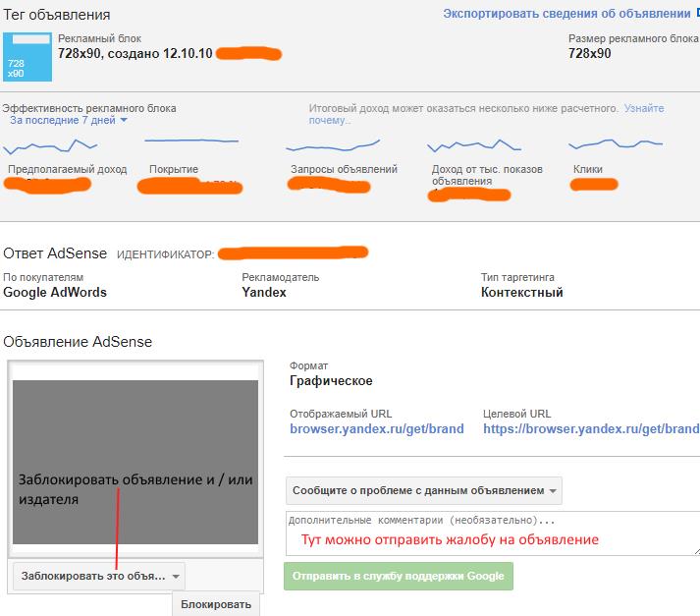
Task: Click 'ИДЕНТИФИКАТОР:' label
Action: [x=166, y=254]
